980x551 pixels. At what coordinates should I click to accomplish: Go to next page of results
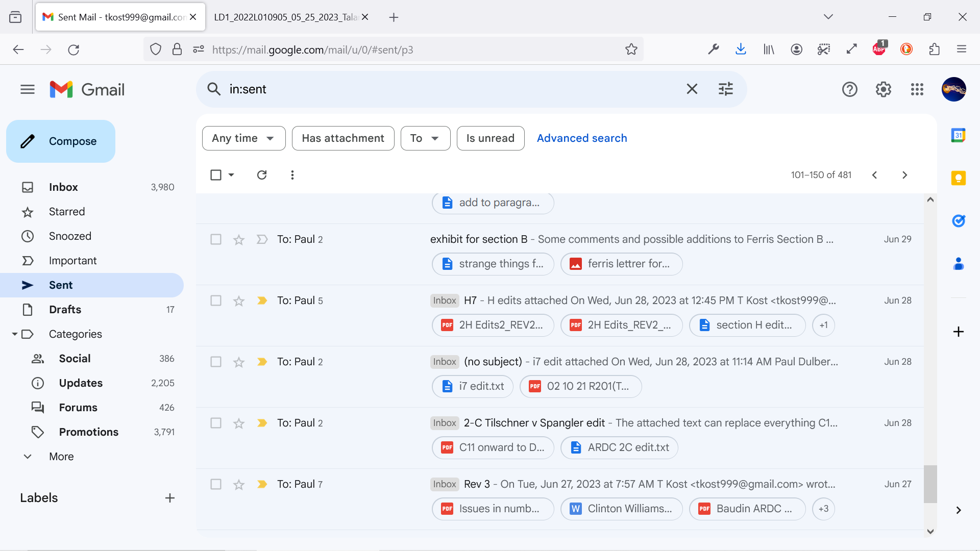click(904, 175)
